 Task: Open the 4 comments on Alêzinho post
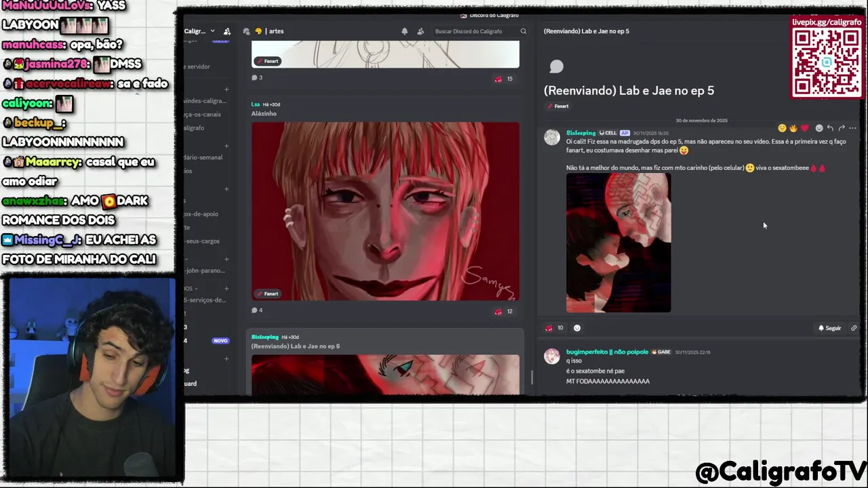[257, 310]
